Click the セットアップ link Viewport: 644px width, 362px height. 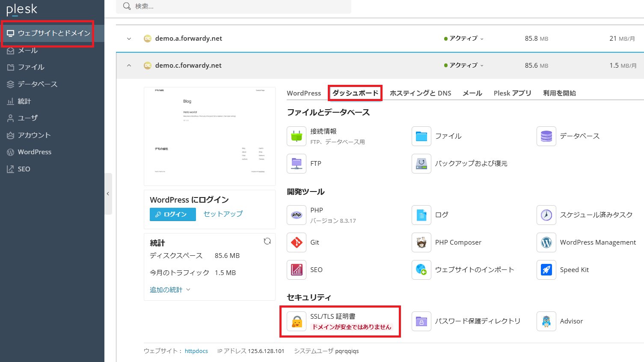pyautogui.click(x=223, y=214)
